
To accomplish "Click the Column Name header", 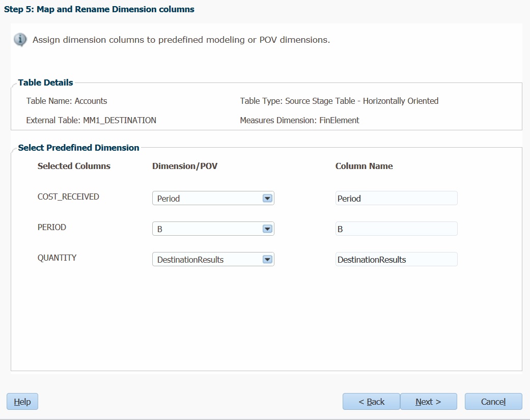I will (364, 166).
